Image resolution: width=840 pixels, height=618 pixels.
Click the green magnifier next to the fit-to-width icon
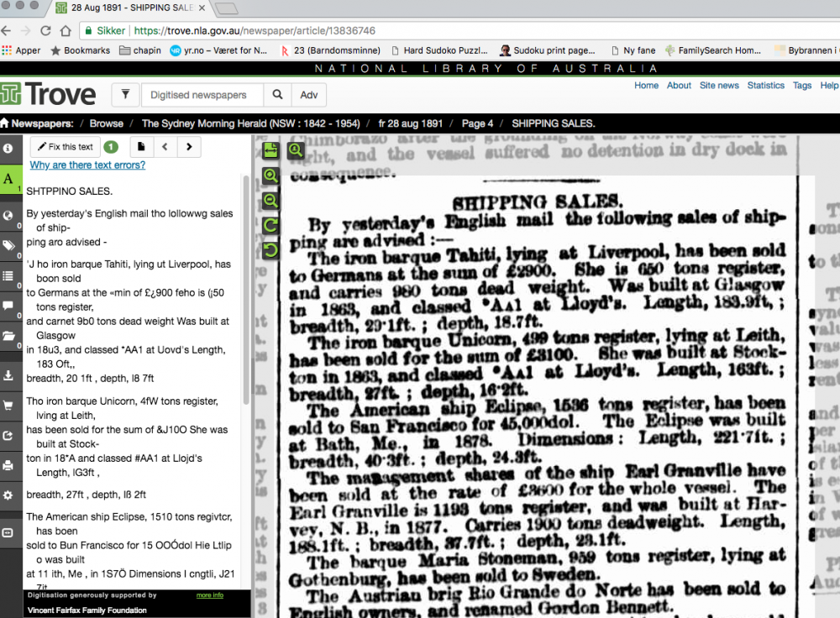(x=296, y=151)
